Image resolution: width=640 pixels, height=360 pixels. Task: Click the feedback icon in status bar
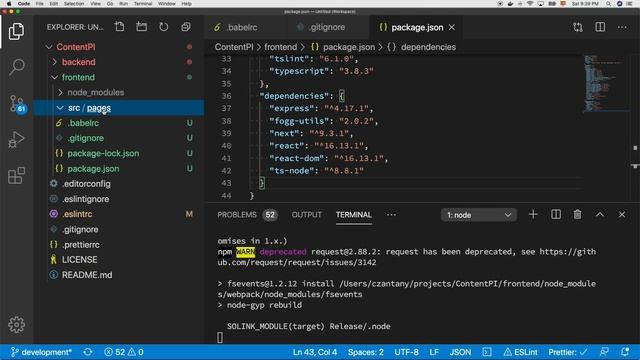(x=604, y=352)
